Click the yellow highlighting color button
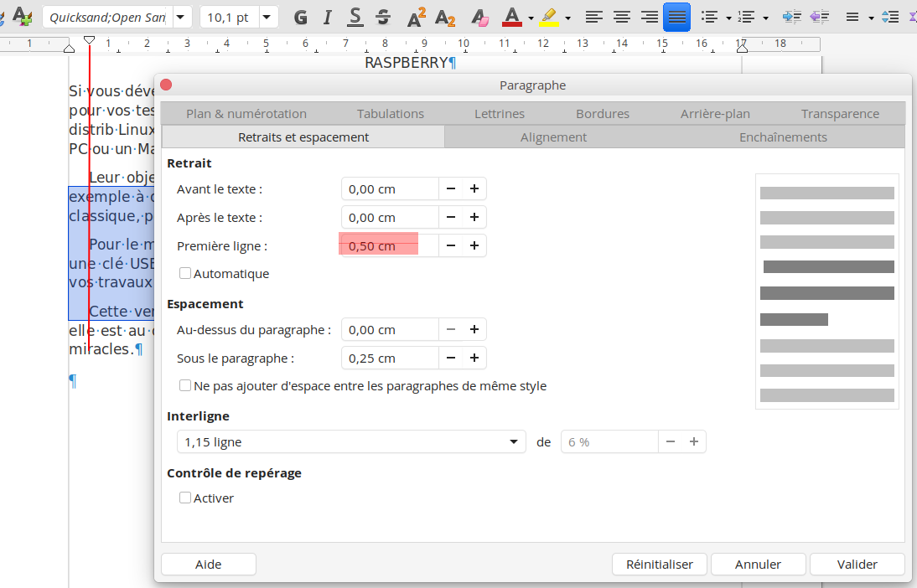Screen dimensions: 917x588 pos(549,17)
